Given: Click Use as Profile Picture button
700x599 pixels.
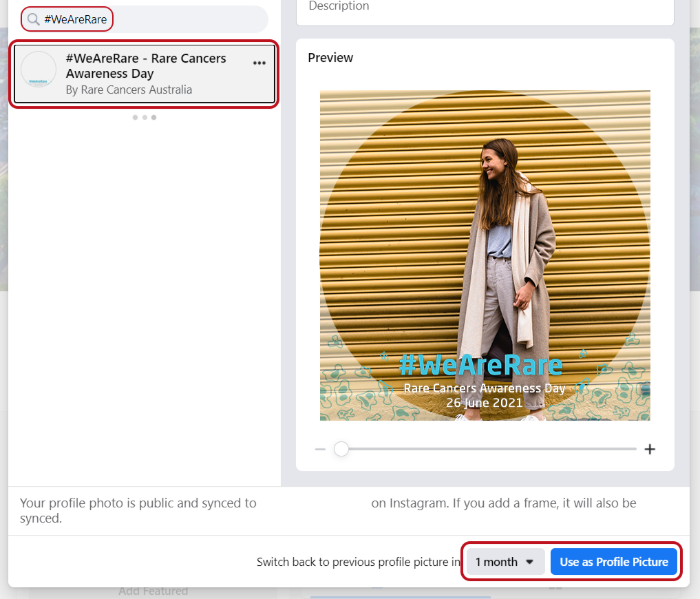Looking at the screenshot, I should pos(614,562).
